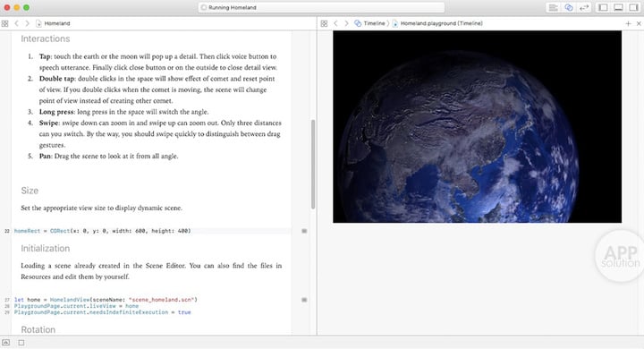Select Homeland.playground (Timeline) breadcrumb
The width and height of the screenshot is (644, 349).
point(437,23)
